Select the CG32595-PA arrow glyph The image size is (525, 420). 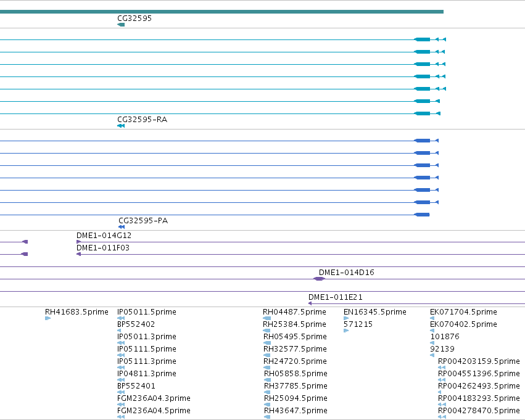pyautogui.click(x=122, y=227)
